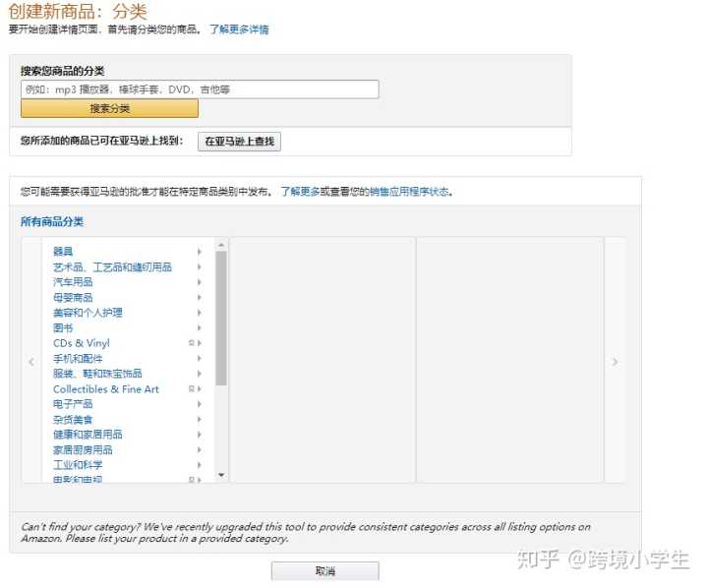
Task: Select the 器具 category
Action: (63, 252)
